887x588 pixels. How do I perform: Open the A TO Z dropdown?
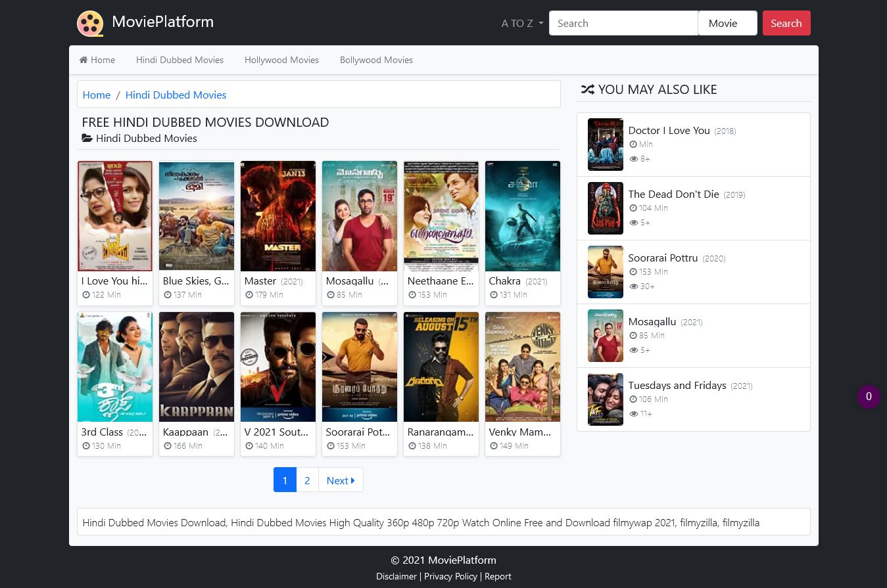click(x=522, y=24)
